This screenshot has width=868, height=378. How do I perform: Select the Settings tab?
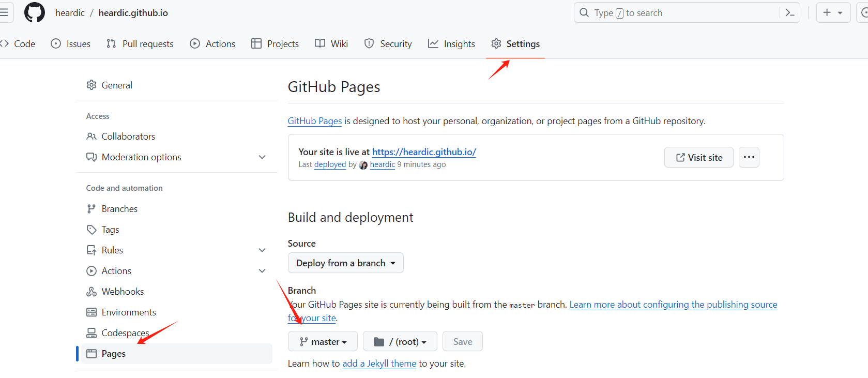click(x=515, y=43)
